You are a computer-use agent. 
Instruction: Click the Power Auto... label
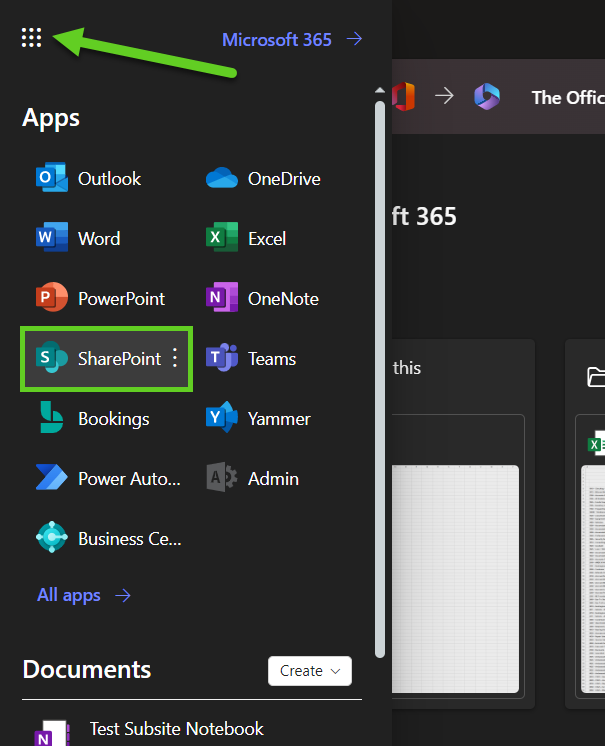tap(129, 479)
